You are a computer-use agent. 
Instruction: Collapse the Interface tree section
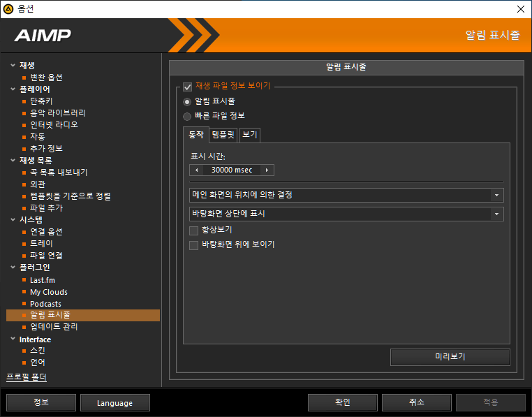pyautogui.click(x=13, y=339)
